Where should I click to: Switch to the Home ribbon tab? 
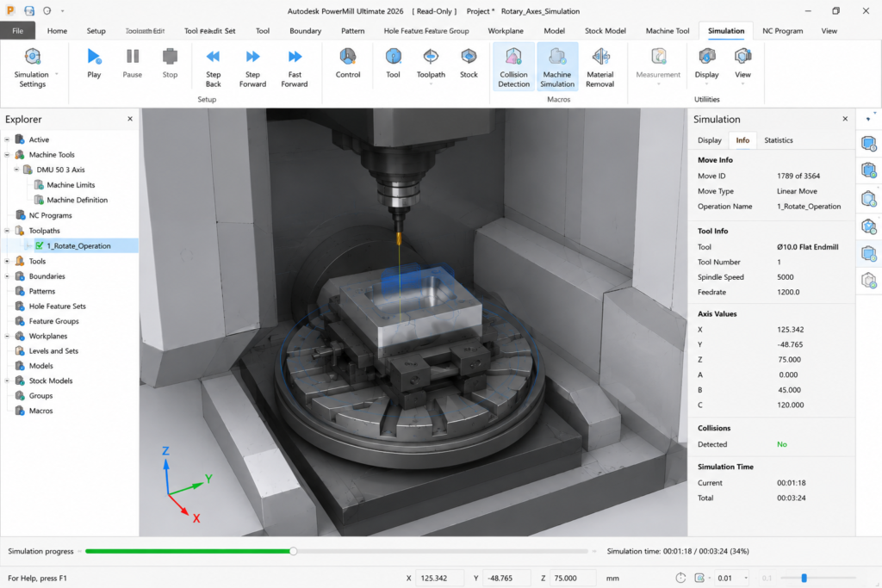coord(57,31)
